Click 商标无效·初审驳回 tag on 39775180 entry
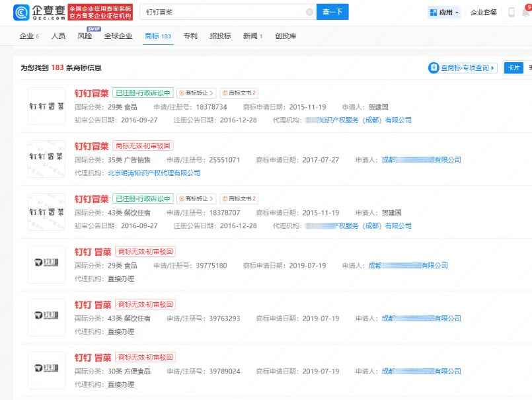Screen dimensions: 532x400 [x=145, y=252]
